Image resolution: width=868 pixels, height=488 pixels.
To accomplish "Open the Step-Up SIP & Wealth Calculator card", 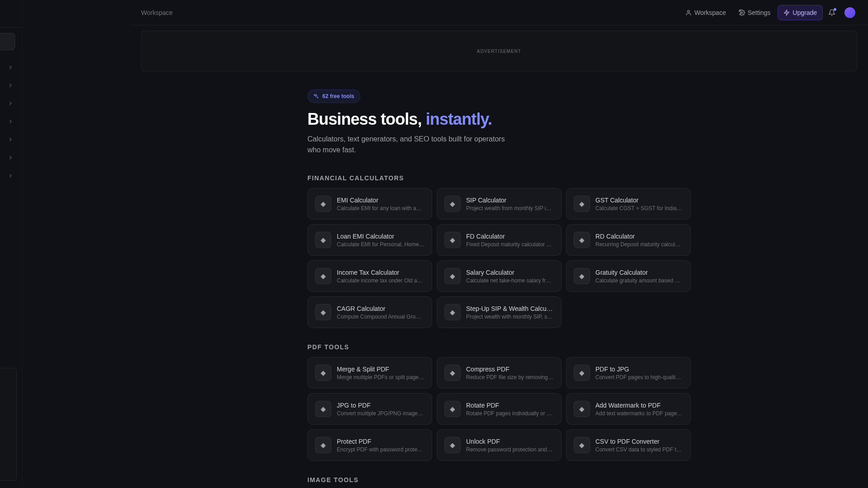I will pos(499,312).
